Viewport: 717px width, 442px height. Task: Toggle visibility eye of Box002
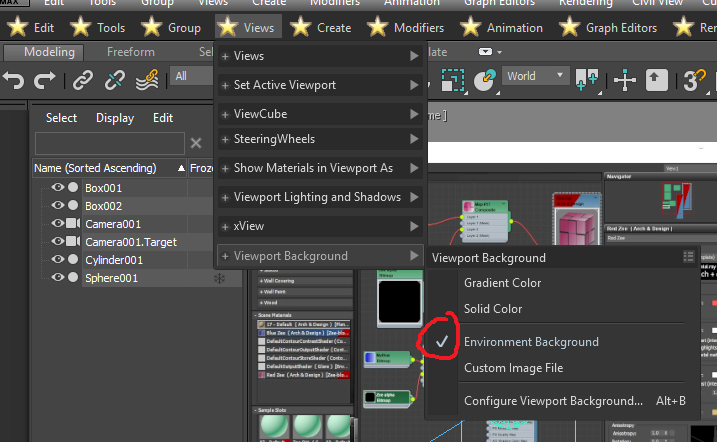click(58, 205)
